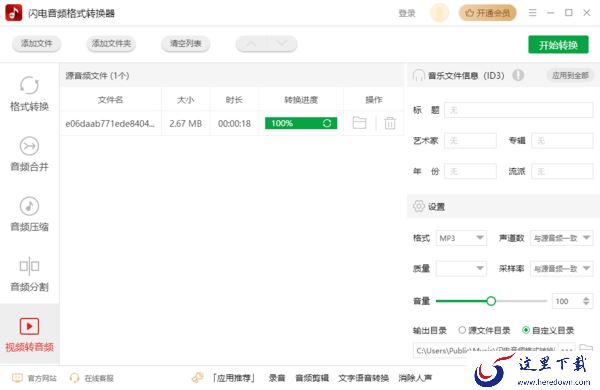This screenshot has width=600, height=390.
Task: Select the 视频转音频 sidebar tab
Action: coord(29,334)
